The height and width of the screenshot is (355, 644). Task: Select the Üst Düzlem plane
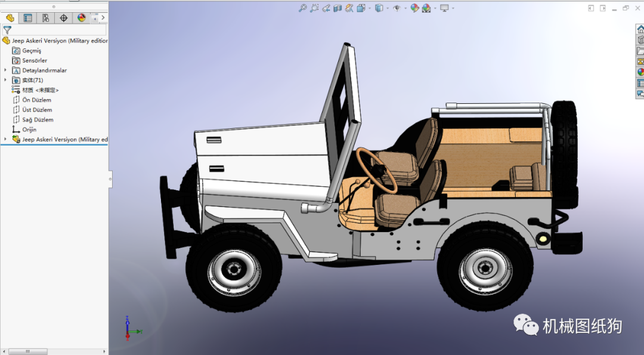click(32, 110)
